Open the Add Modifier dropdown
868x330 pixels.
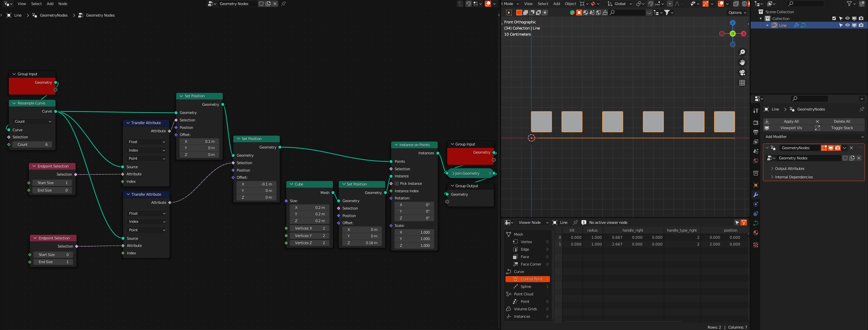click(x=814, y=137)
